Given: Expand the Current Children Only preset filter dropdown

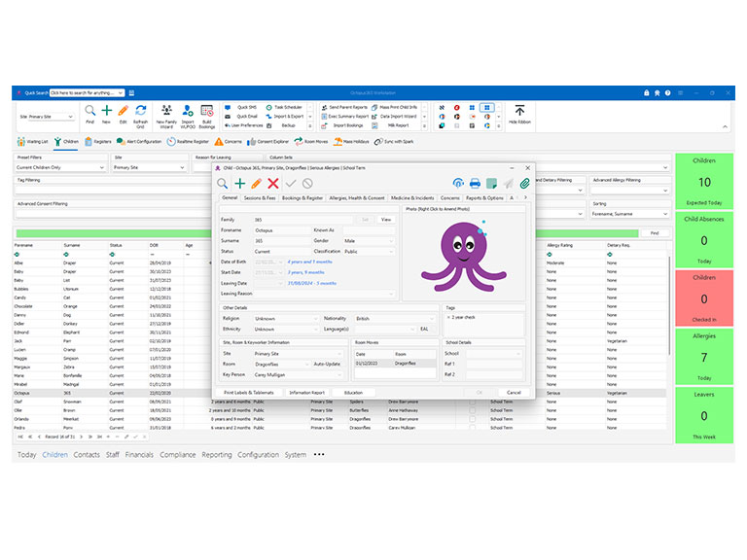Looking at the screenshot, I should pyautogui.click(x=102, y=167).
